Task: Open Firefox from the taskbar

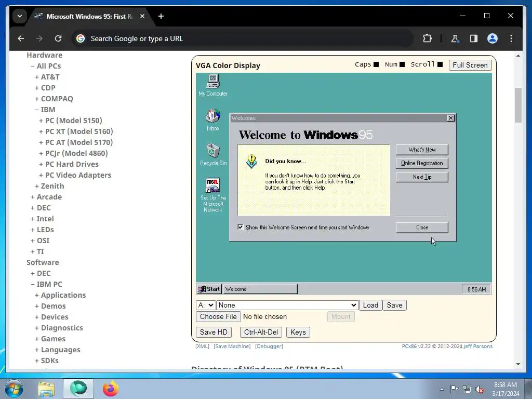Action: (x=111, y=389)
